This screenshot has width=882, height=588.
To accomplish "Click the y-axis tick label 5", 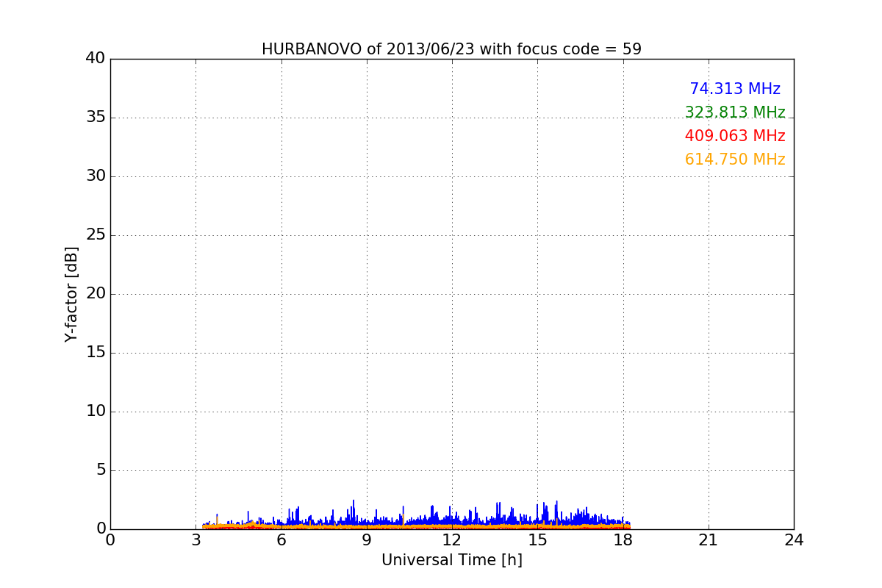I will pos(101,470).
